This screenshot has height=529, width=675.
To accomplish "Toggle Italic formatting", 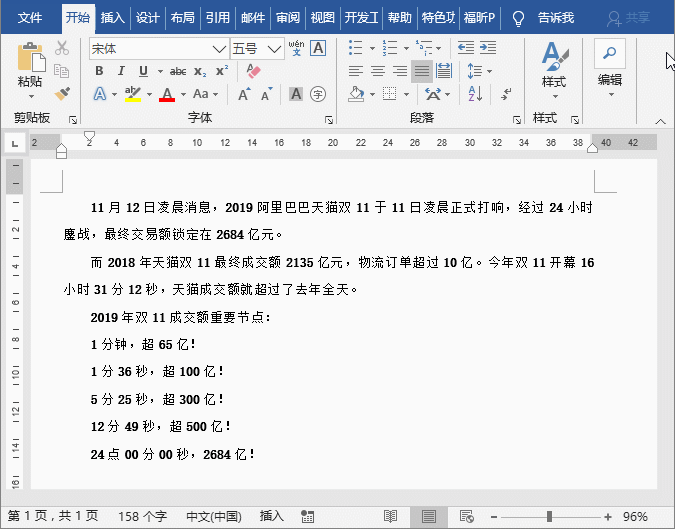I will click(121, 71).
